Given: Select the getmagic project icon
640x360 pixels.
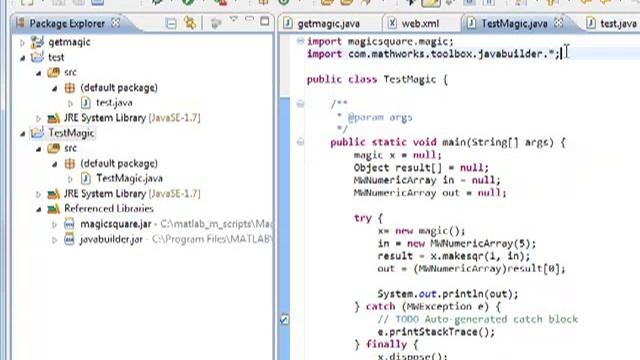Looking at the screenshot, I should pyautogui.click(x=37, y=42).
